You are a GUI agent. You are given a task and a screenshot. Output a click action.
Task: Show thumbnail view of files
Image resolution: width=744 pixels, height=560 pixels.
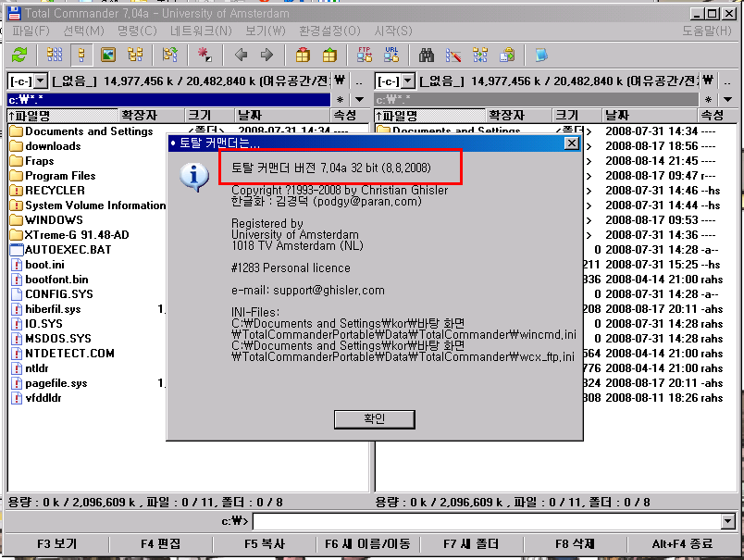108,55
